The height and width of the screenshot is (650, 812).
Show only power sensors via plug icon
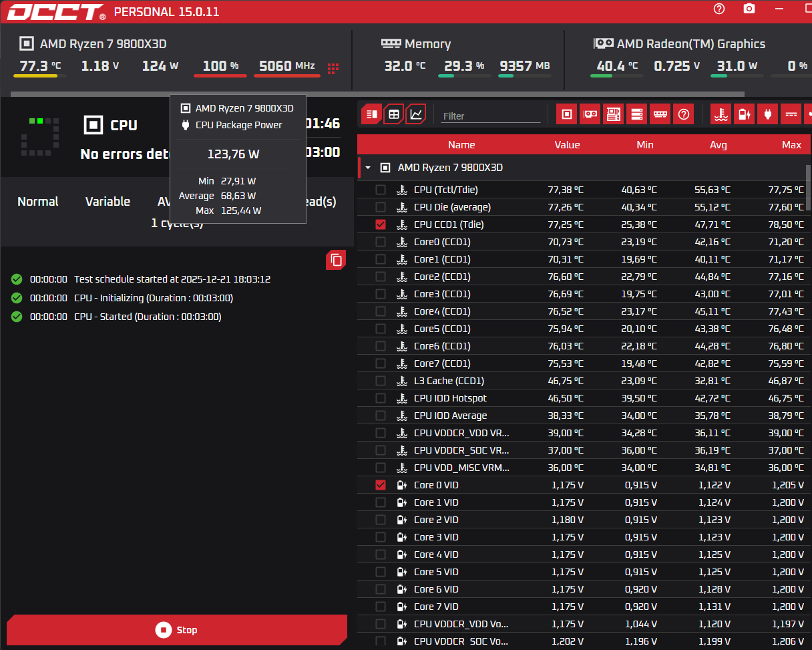tap(767, 114)
